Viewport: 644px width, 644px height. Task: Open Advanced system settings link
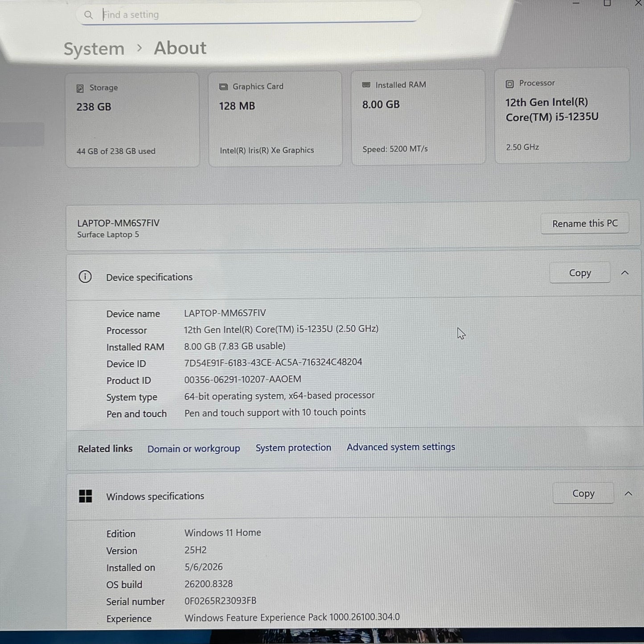tap(401, 447)
